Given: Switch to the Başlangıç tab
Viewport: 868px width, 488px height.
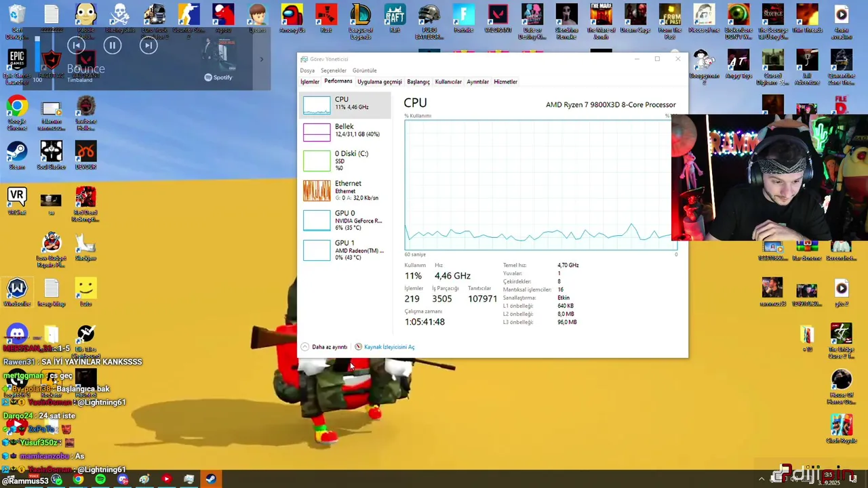Looking at the screenshot, I should point(418,82).
